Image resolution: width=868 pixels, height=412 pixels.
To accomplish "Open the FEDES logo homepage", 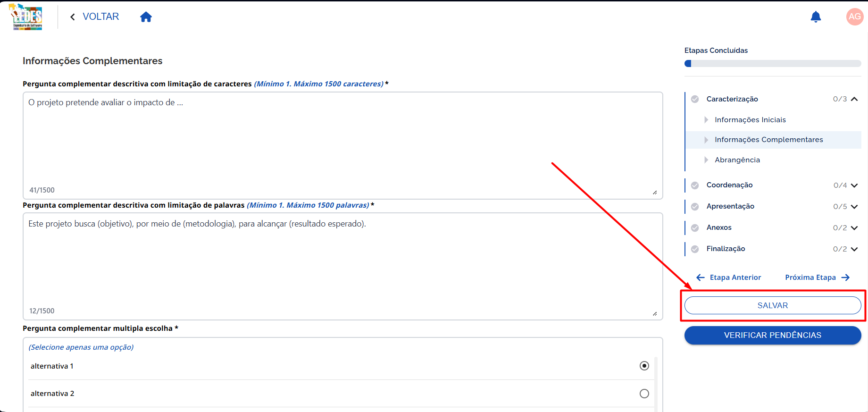I will (26, 17).
